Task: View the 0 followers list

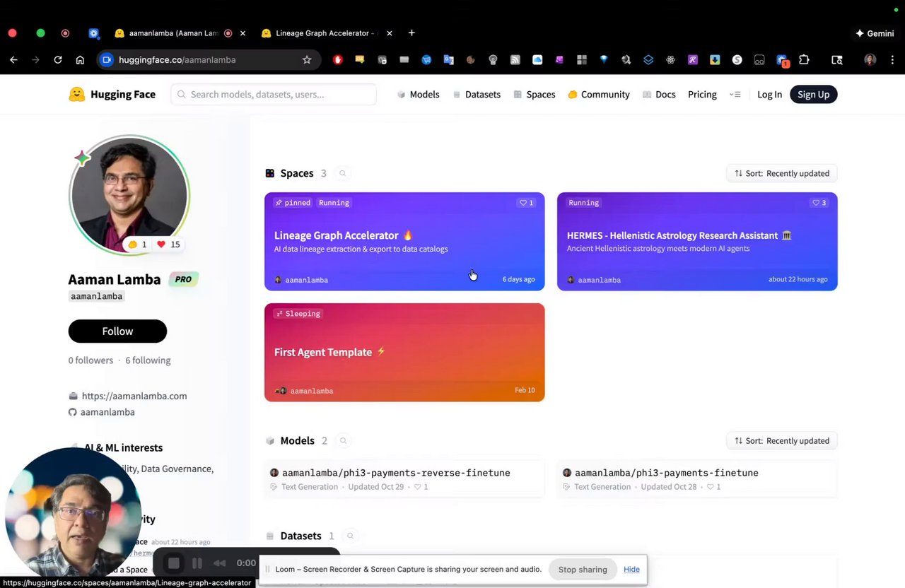Action: pos(90,360)
